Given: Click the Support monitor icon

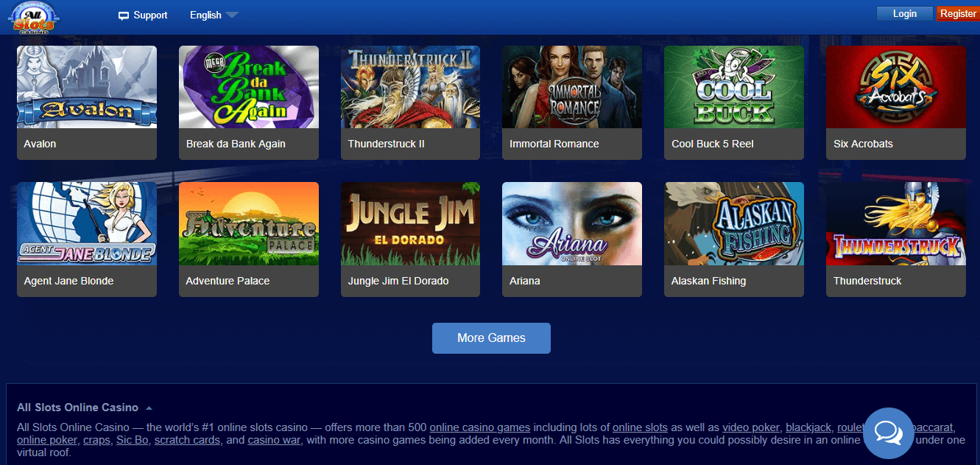Looking at the screenshot, I should coord(124,15).
